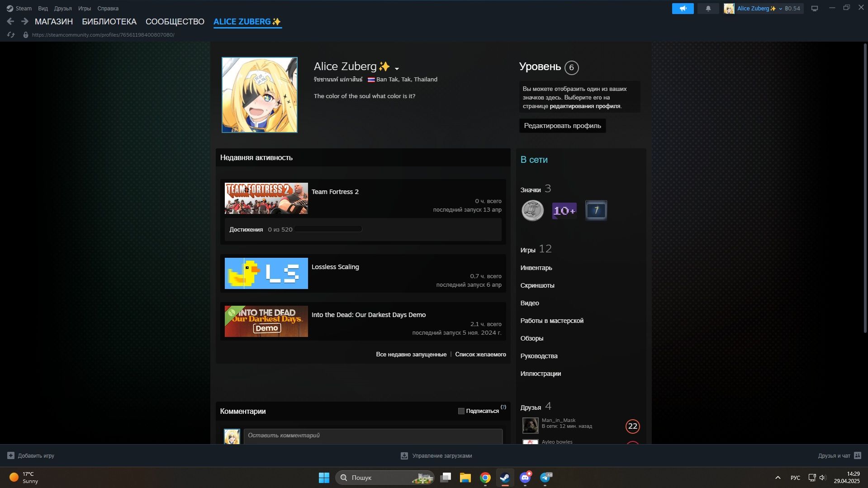Open the Руководства link
This screenshot has width=868, height=488.
click(539, 356)
